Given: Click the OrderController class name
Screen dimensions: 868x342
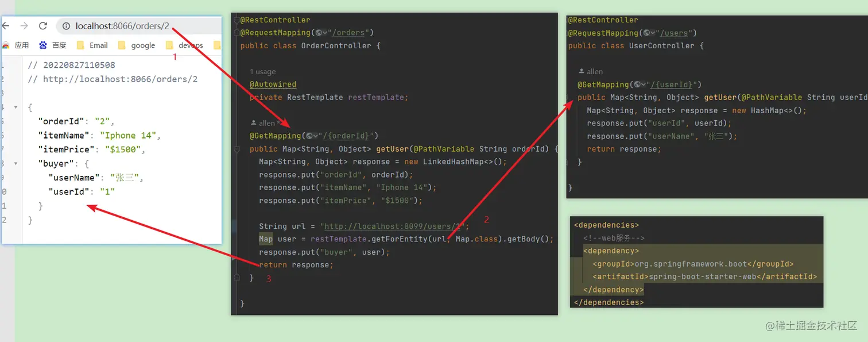Looking at the screenshot, I should (x=336, y=46).
